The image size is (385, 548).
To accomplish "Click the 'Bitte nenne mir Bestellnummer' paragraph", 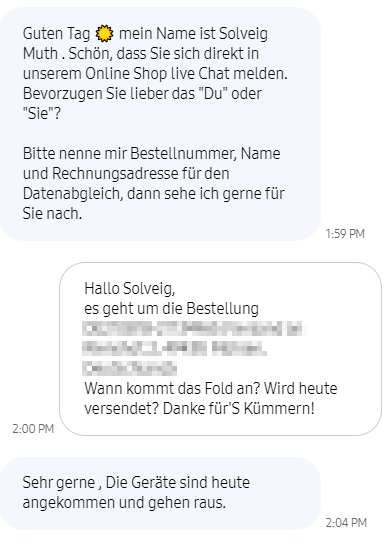I will 154,183.
